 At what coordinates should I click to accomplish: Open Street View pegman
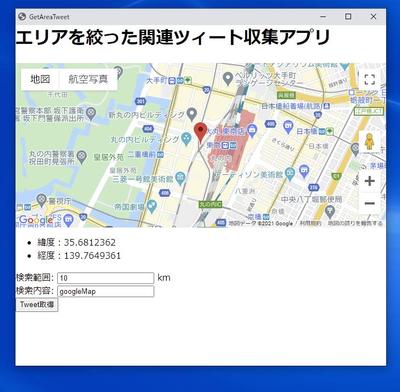369,142
